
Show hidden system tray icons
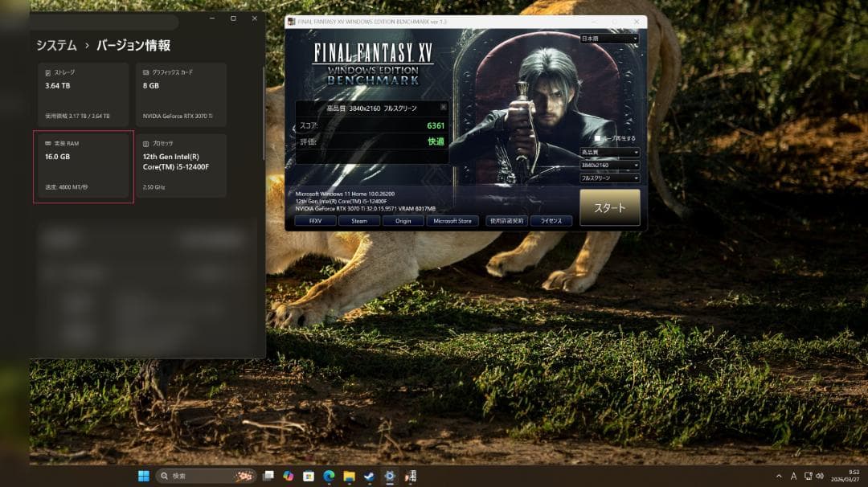(x=779, y=476)
